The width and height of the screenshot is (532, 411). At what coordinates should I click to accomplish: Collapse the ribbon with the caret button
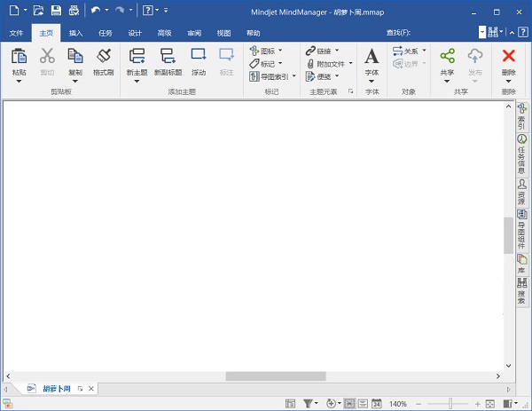(512, 33)
